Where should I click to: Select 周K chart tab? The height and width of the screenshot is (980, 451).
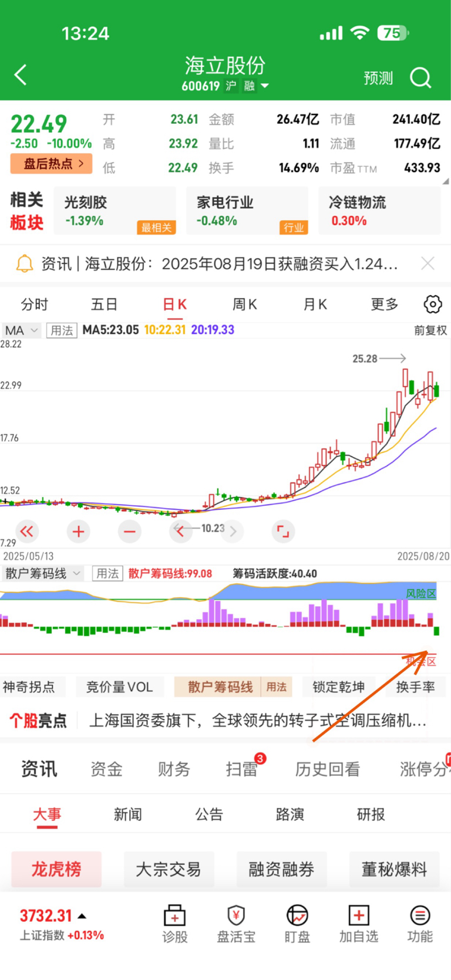(x=245, y=304)
